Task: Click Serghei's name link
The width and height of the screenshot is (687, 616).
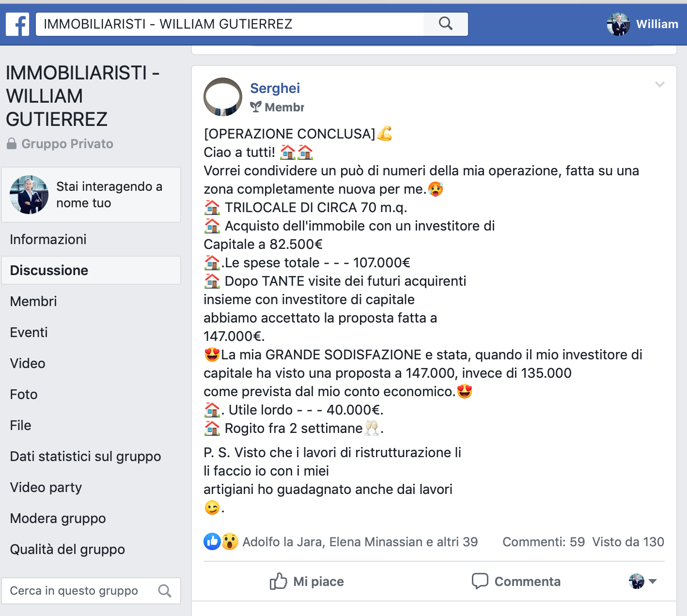Action: [275, 88]
